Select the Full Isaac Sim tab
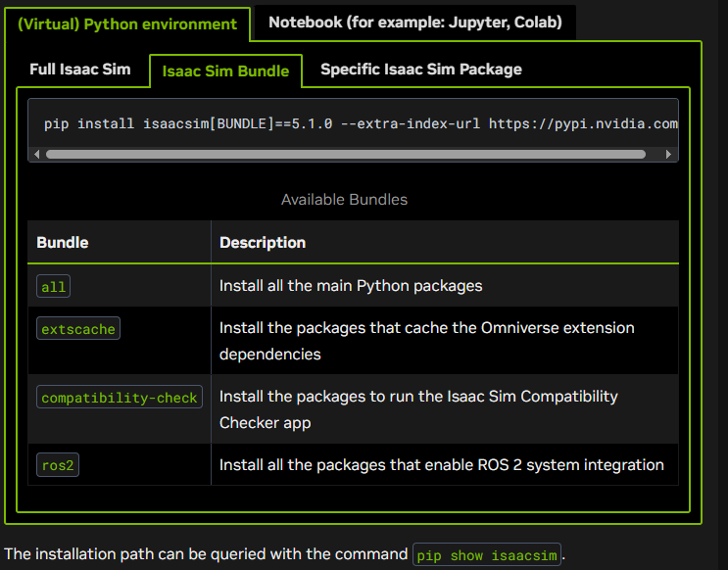 pyautogui.click(x=80, y=70)
